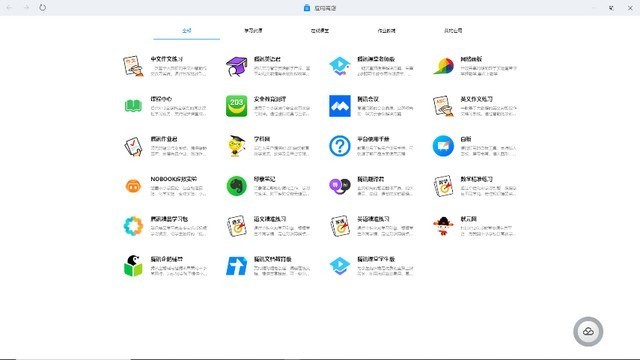
Task: Launch the black-hat scholar character app icon
Action: pyautogui.click(x=443, y=226)
